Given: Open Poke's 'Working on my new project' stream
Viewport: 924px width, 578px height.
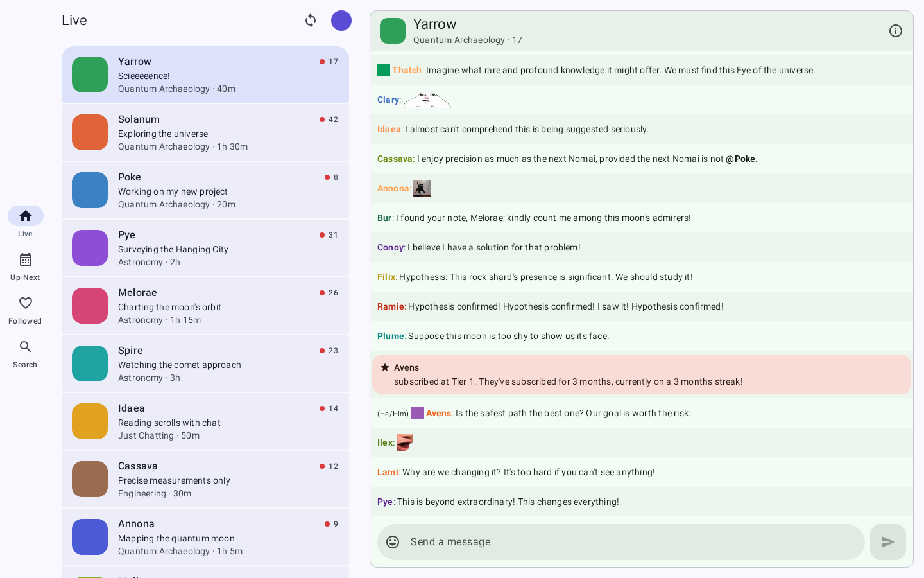Looking at the screenshot, I should point(205,190).
